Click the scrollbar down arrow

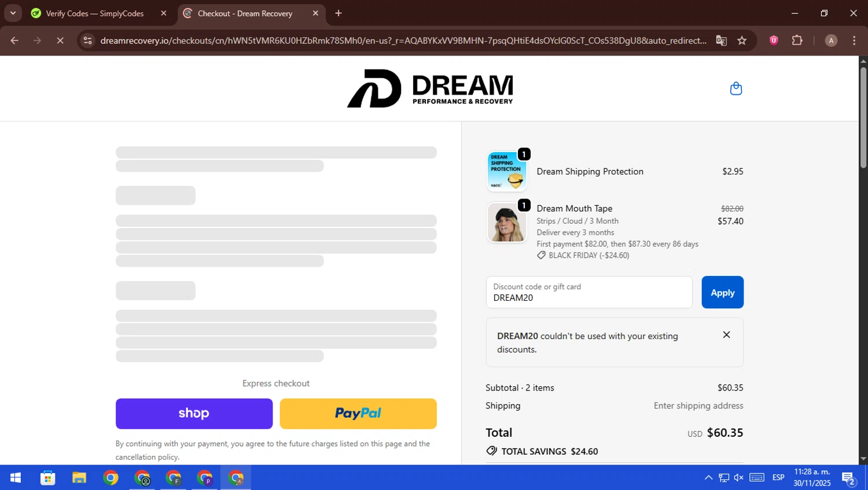click(x=863, y=459)
